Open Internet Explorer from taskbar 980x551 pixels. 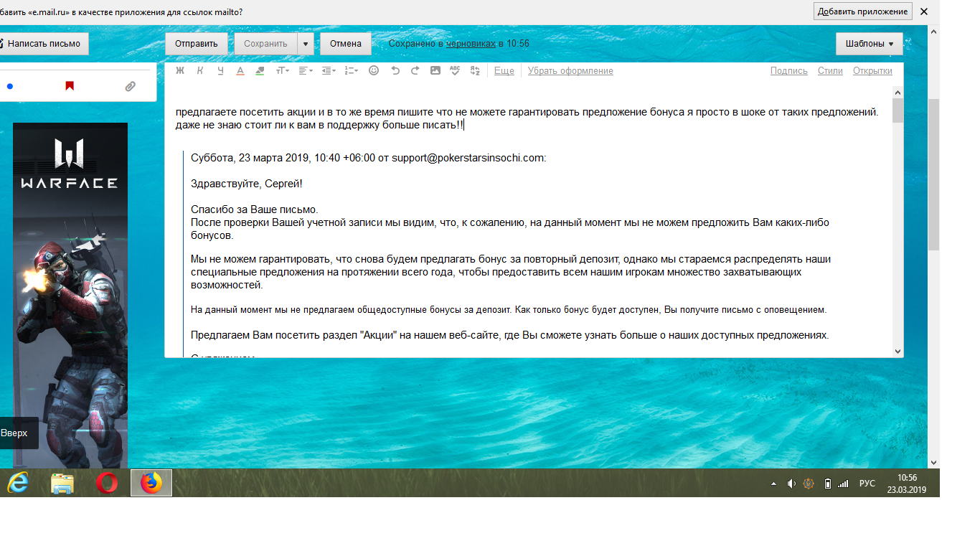pyautogui.click(x=18, y=484)
